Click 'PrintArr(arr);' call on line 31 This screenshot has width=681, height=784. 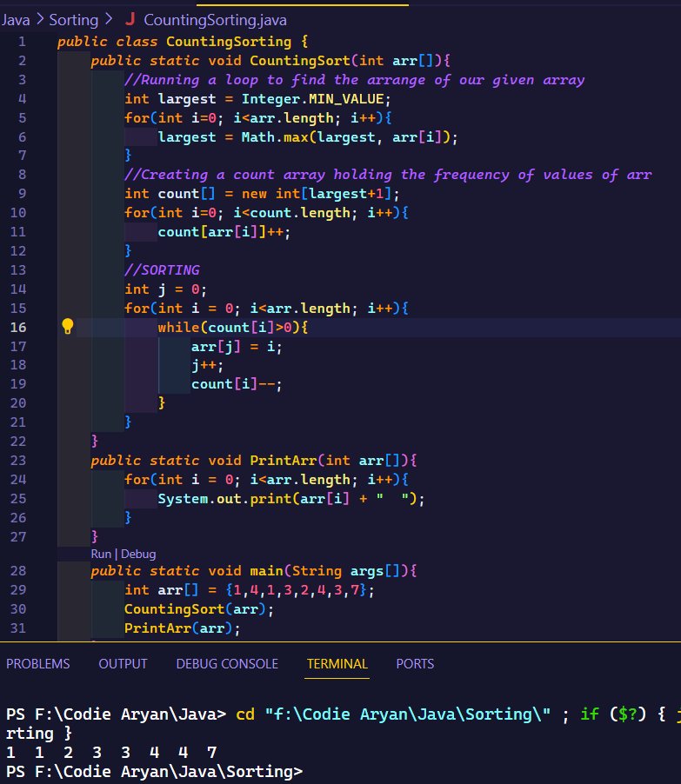point(183,628)
